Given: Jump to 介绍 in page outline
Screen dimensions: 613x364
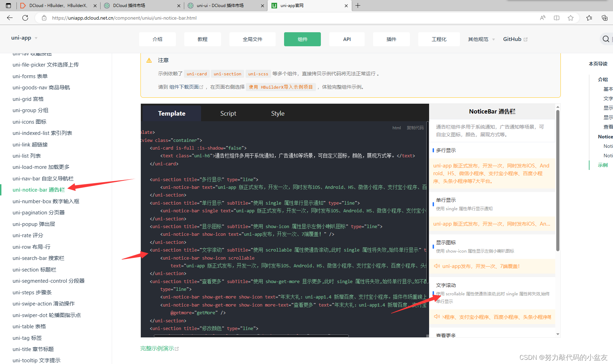Looking at the screenshot, I should [603, 80].
